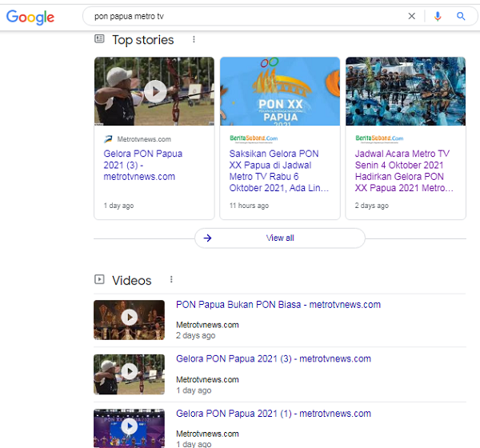Open 'Saksikan Gelora PON XX Papua' story link
Viewport: 480px width, 448px height.
pos(274,171)
